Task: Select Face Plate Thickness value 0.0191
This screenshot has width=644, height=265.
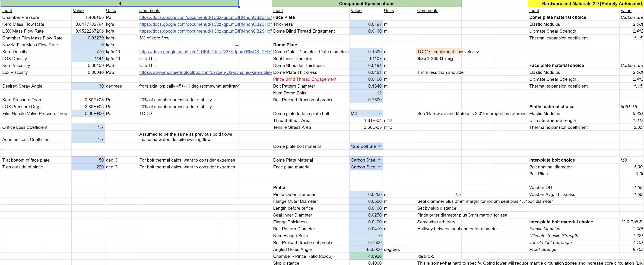Action: click(366, 24)
